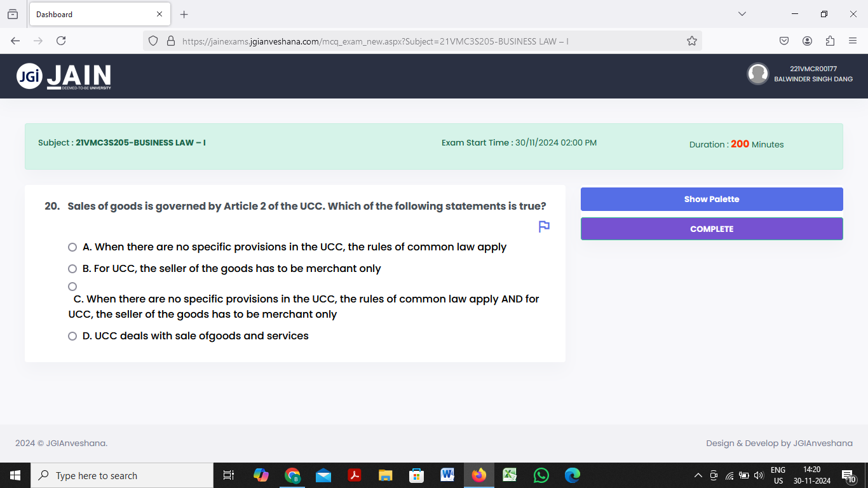Select option B about merchant sellers
Viewport: 868px width, 488px height.
point(72,268)
